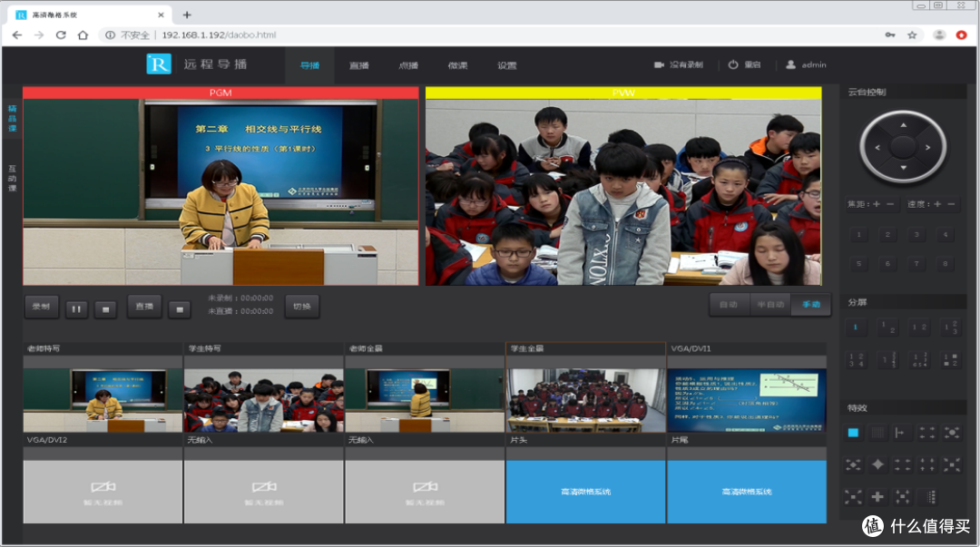The image size is (980, 547).
Task: Select 互动课 in the left sidebar
Action: click(13, 178)
